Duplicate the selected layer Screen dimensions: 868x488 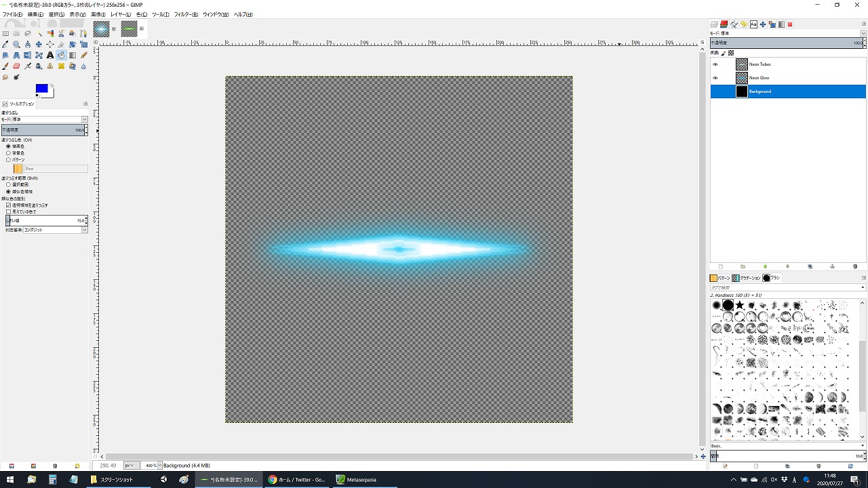[x=810, y=266]
